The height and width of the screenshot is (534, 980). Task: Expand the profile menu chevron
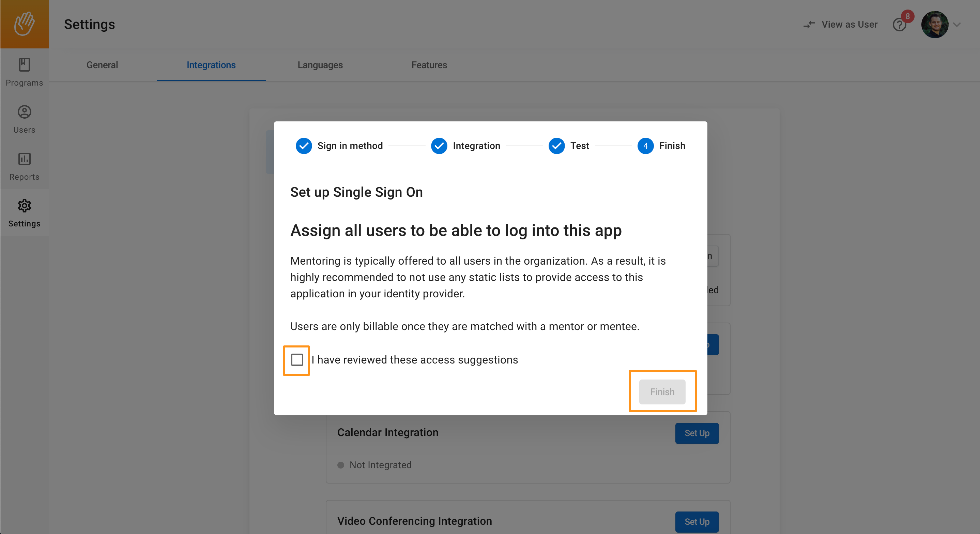pyautogui.click(x=957, y=25)
